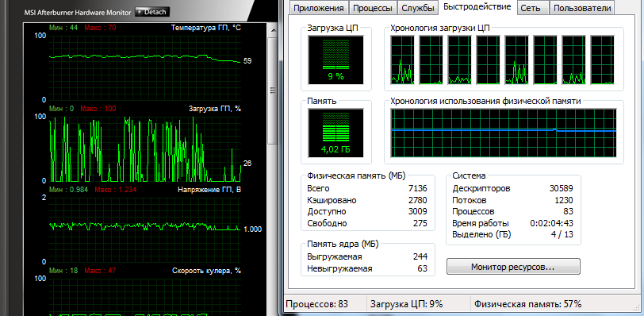This screenshot has height=316, width=644.
Task: Click the Память meter showing 4,02 ГБ
Action: tap(335, 133)
